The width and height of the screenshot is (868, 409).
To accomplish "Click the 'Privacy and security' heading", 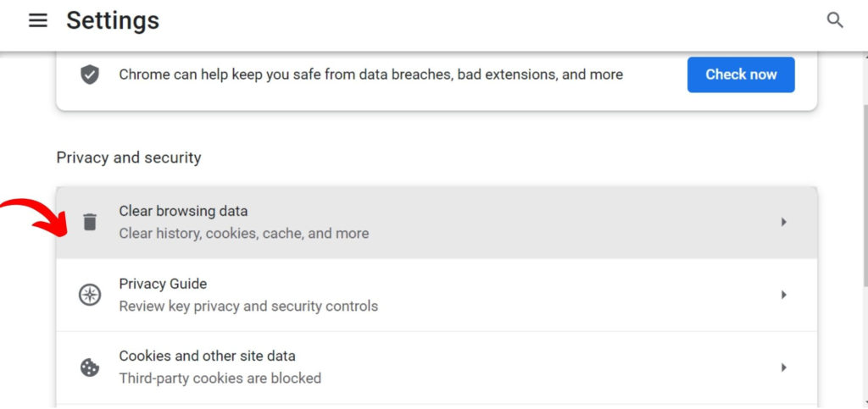I will pos(129,158).
